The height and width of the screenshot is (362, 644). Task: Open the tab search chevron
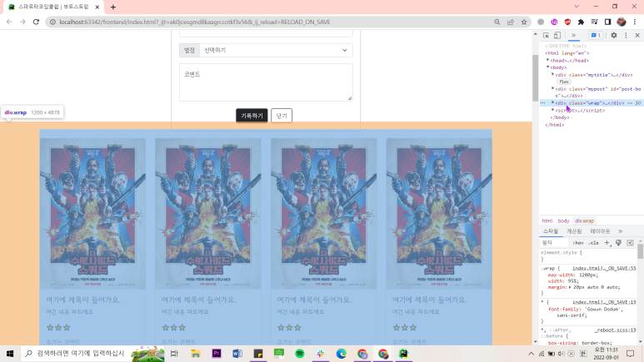(577, 7)
